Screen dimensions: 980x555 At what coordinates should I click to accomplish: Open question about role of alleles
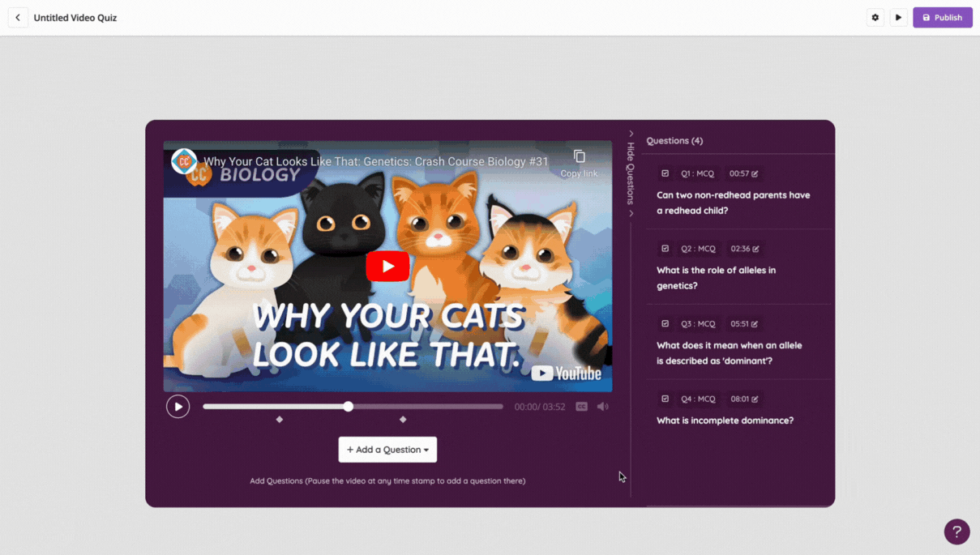717,278
